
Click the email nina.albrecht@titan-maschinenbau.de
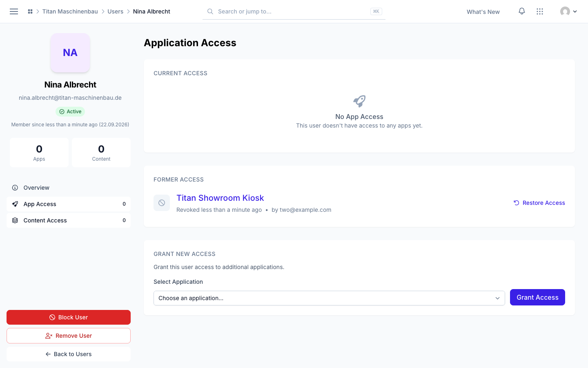[x=70, y=98]
